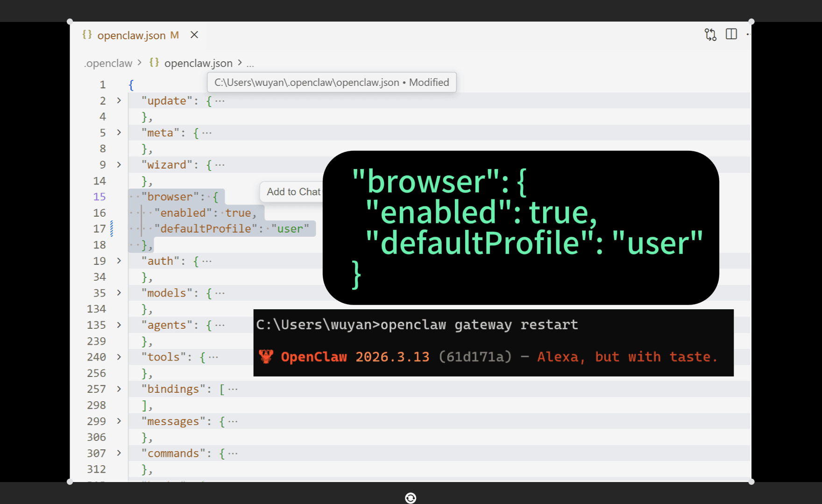Click the .openclaw folder breadcrumb
Screen dimensions: 822x504
click(108, 63)
